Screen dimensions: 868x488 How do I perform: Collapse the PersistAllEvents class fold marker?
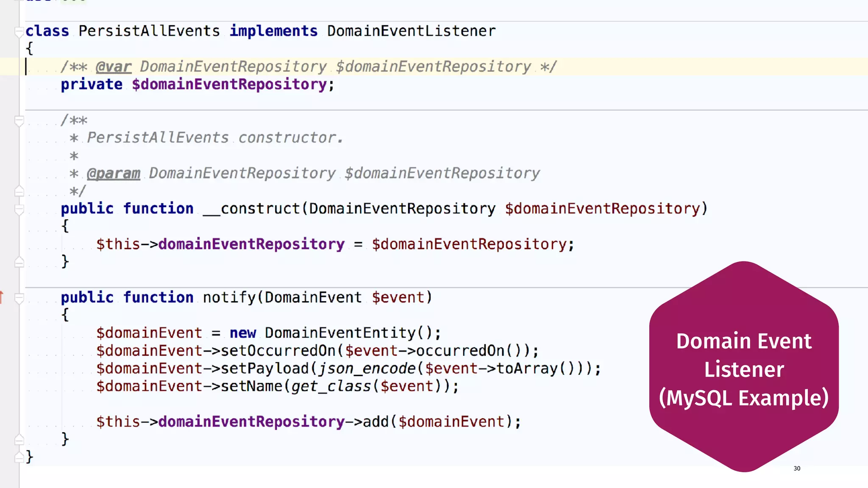coord(19,32)
